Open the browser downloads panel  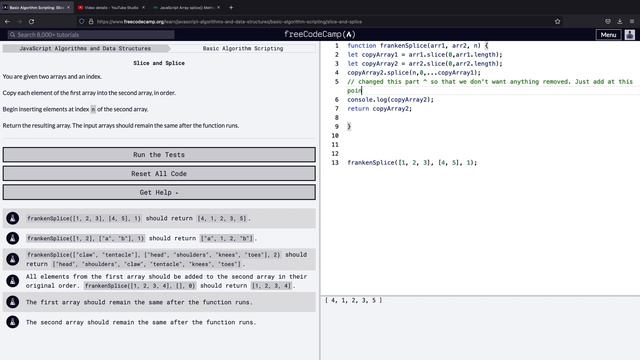pos(620,21)
